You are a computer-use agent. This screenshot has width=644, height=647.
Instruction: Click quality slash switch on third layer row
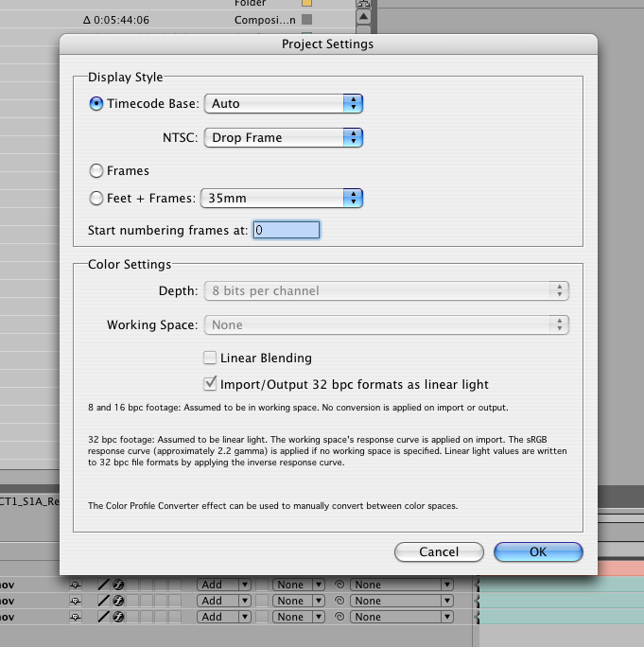click(103, 617)
